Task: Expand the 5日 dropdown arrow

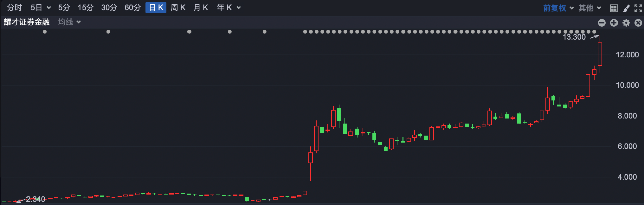Action: (x=49, y=8)
